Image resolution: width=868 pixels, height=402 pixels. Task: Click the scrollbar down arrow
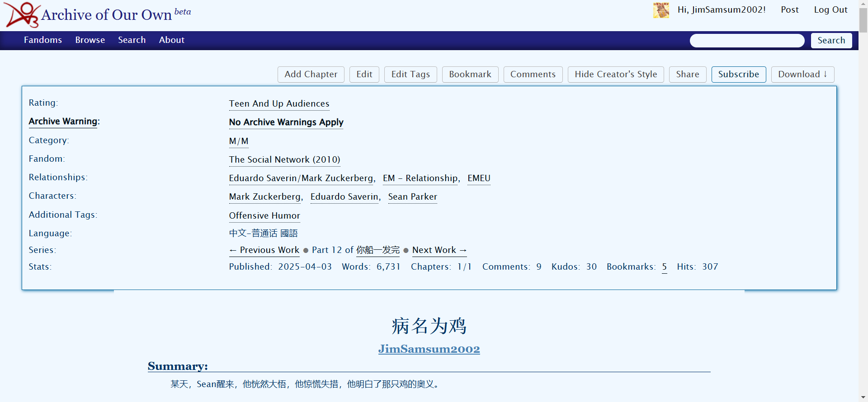click(x=863, y=397)
